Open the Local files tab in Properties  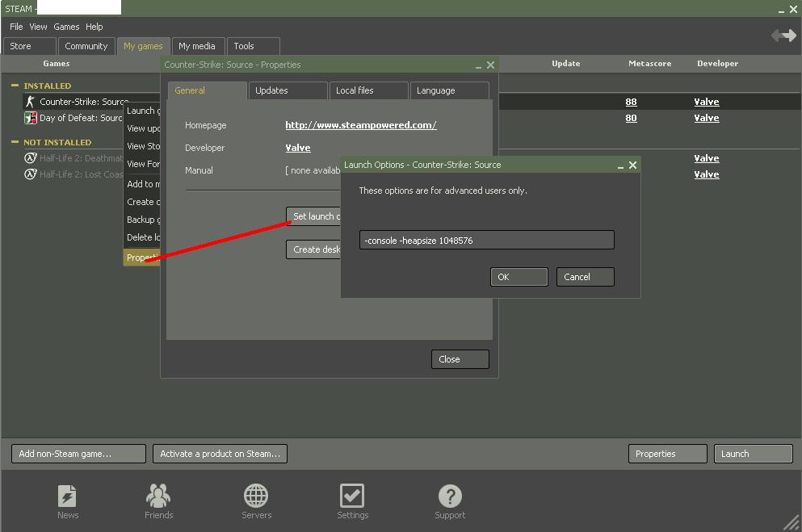[369, 90]
